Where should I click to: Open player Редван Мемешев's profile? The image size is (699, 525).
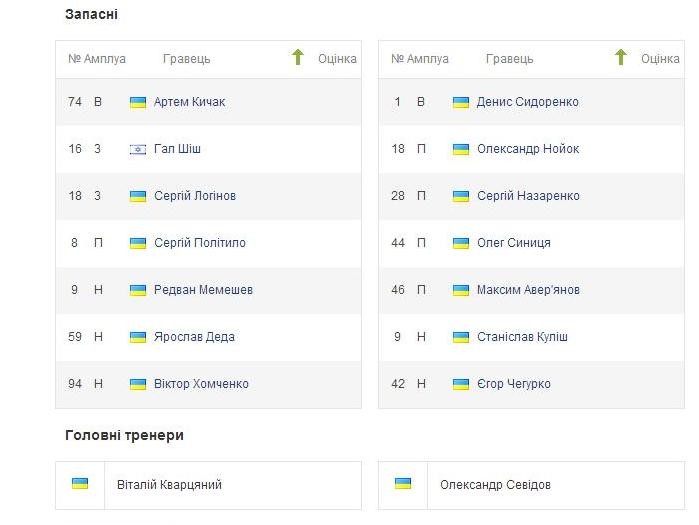click(203, 290)
